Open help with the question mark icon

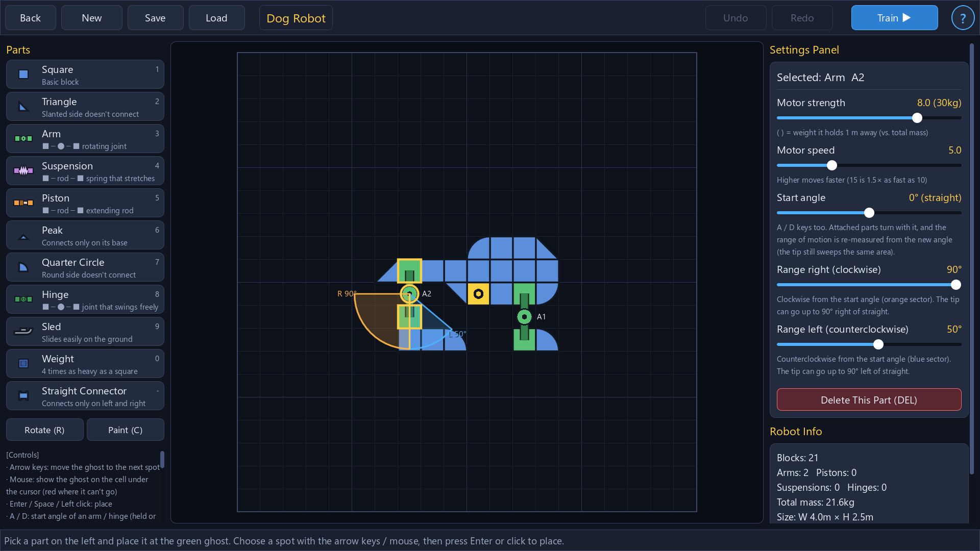pos(963,18)
